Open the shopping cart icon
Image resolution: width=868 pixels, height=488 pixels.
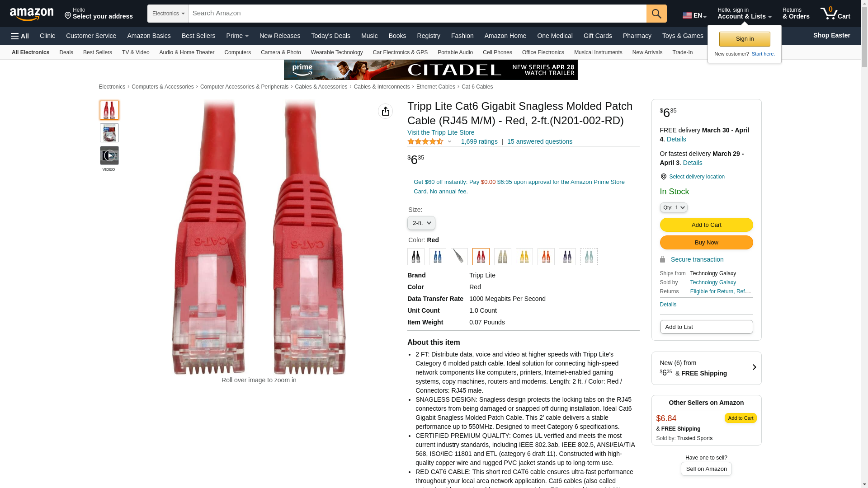click(835, 14)
